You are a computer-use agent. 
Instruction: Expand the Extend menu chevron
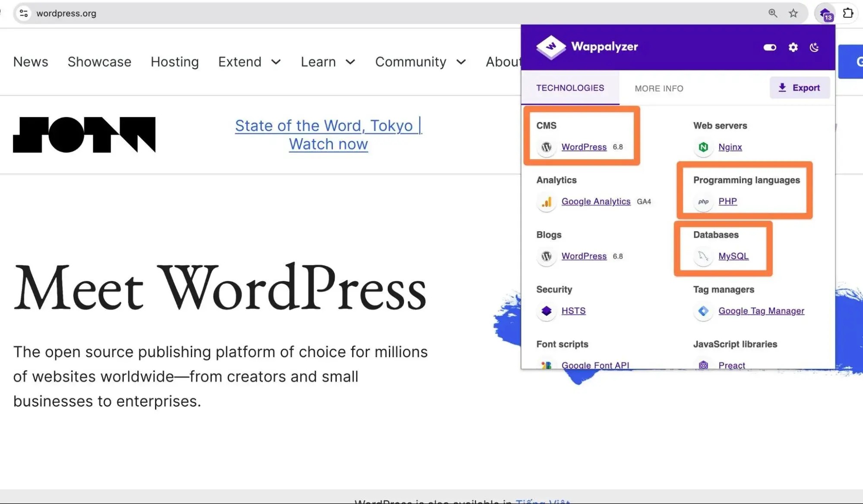[276, 62]
